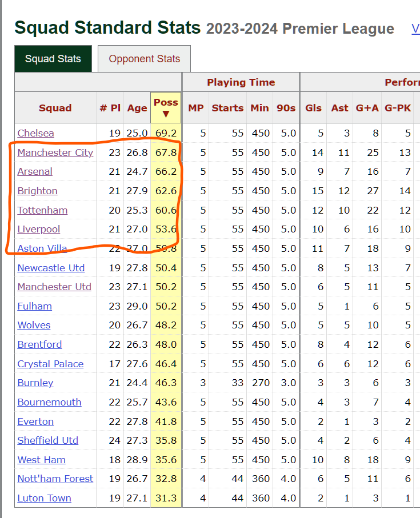
Task: Switch to Squad Stats tab
Action: [x=53, y=59]
